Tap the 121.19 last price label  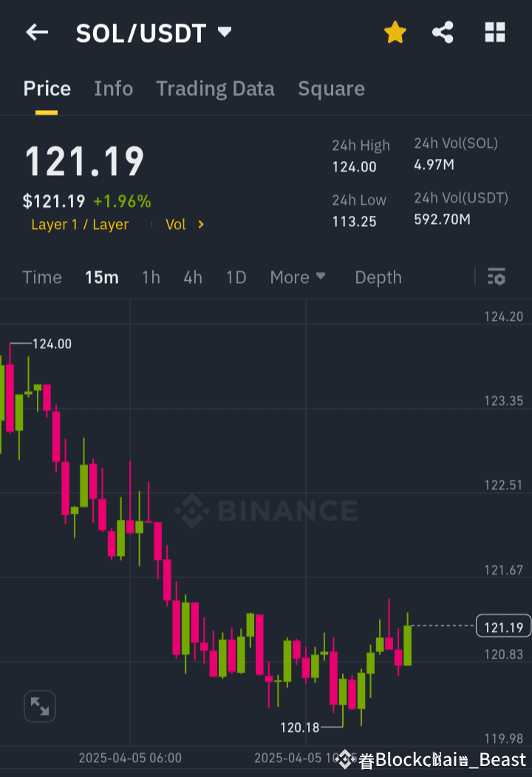(503, 626)
